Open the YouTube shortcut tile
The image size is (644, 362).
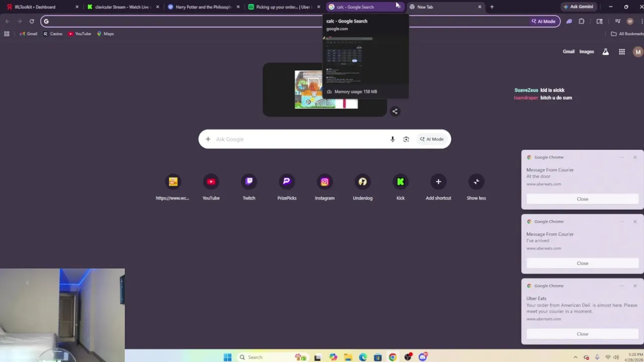tap(211, 187)
